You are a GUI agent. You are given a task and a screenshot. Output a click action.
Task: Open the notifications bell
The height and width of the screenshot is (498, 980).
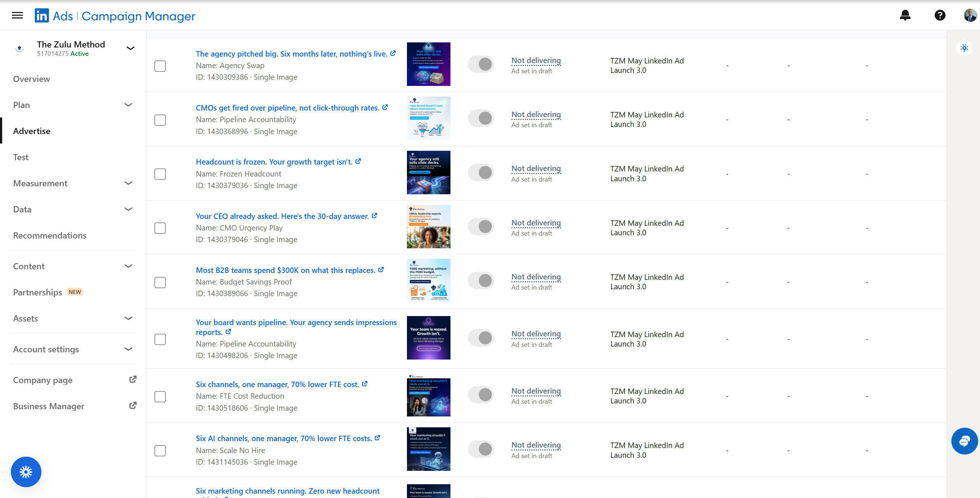905,15
